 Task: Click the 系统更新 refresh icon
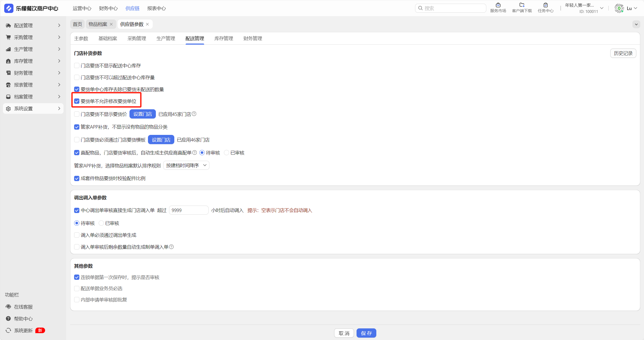(x=8, y=330)
